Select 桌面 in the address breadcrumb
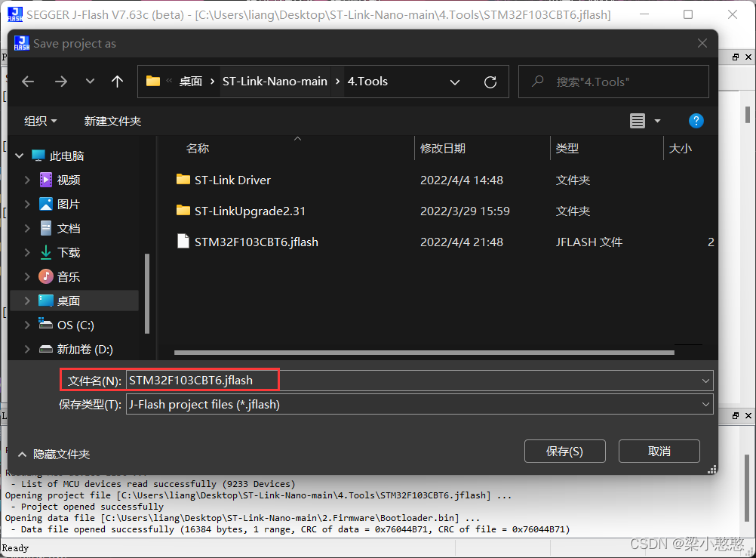Screen dimensions: 756x558 (190, 82)
